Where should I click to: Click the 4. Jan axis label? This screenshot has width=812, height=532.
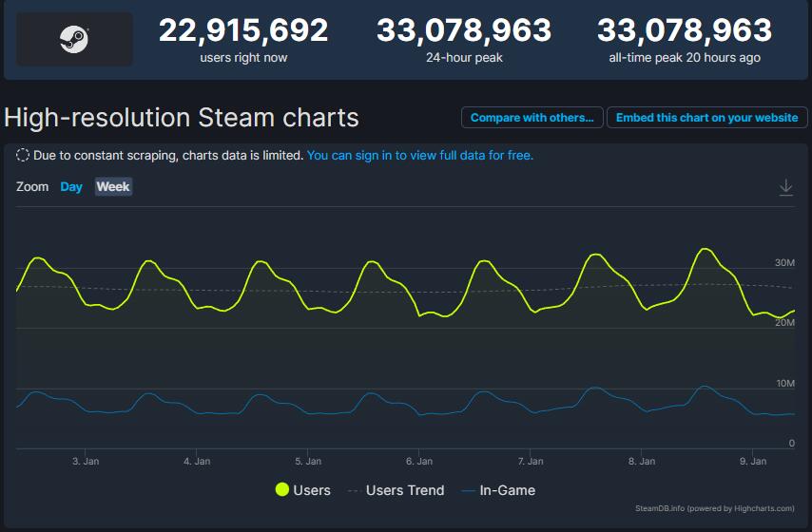point(197,461)
